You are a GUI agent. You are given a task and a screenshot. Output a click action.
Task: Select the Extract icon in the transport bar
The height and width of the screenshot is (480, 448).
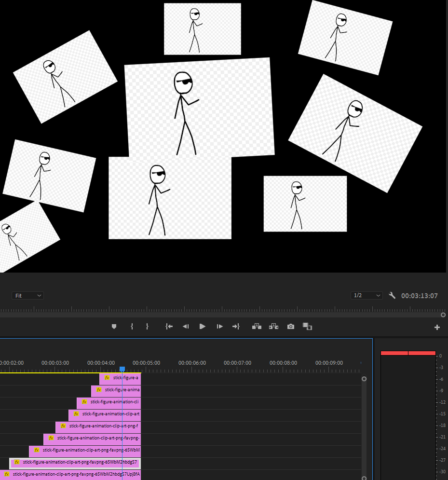pyautogui.click(x=273, y=326)
